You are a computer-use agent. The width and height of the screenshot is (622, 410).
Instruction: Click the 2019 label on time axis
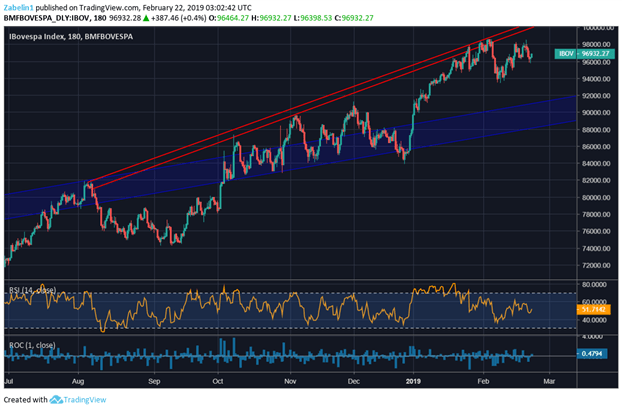point(413,381)
